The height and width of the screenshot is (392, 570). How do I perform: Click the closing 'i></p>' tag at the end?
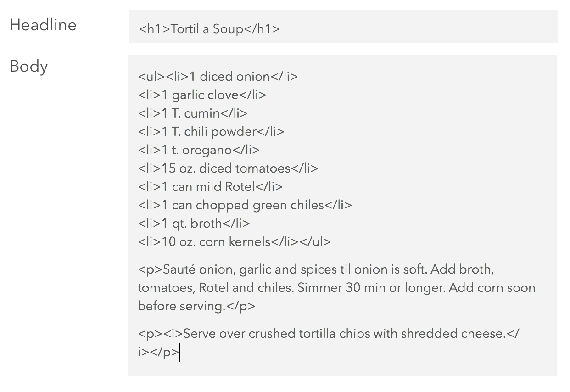point(158,352)
